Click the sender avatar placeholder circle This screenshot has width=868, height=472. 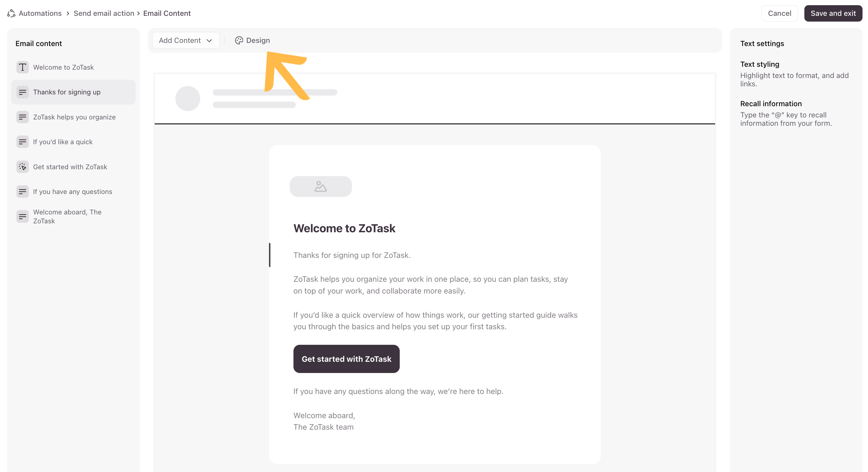click(188, 99)
